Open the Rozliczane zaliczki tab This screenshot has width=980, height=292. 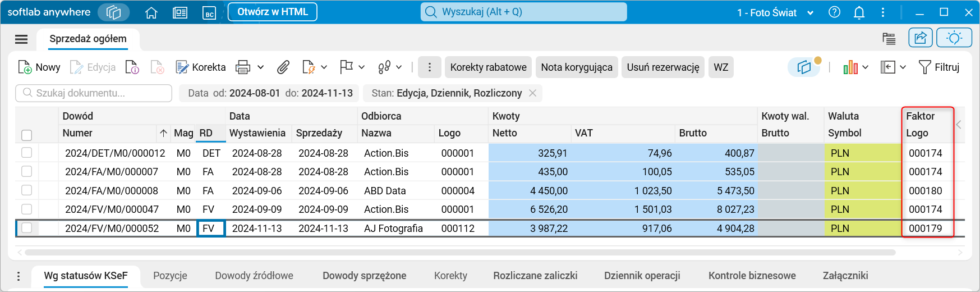536,276
